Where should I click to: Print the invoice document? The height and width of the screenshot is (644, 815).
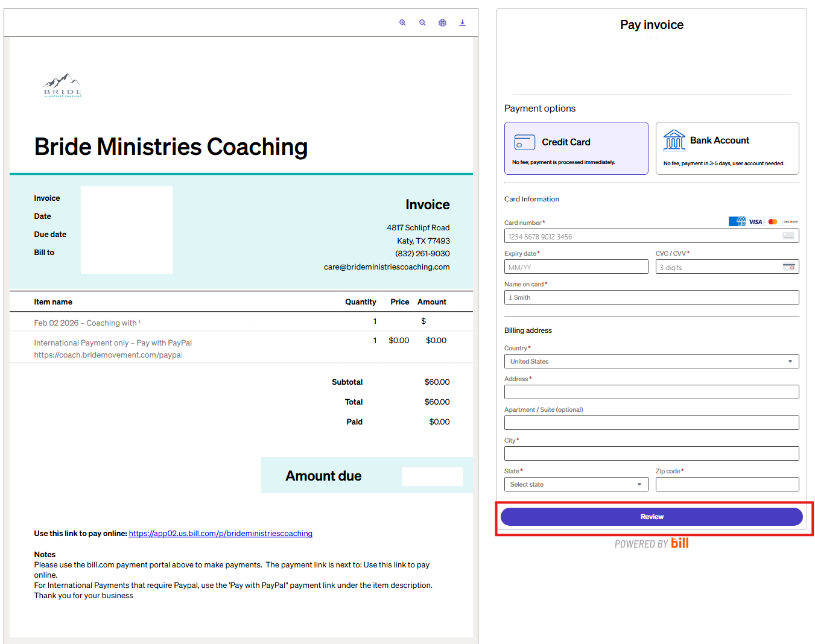pyautogui.click(x=442, y=23)
